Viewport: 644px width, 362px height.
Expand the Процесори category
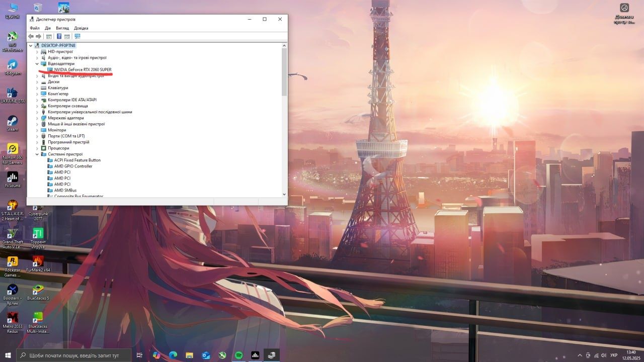click(x=37, y=148)
